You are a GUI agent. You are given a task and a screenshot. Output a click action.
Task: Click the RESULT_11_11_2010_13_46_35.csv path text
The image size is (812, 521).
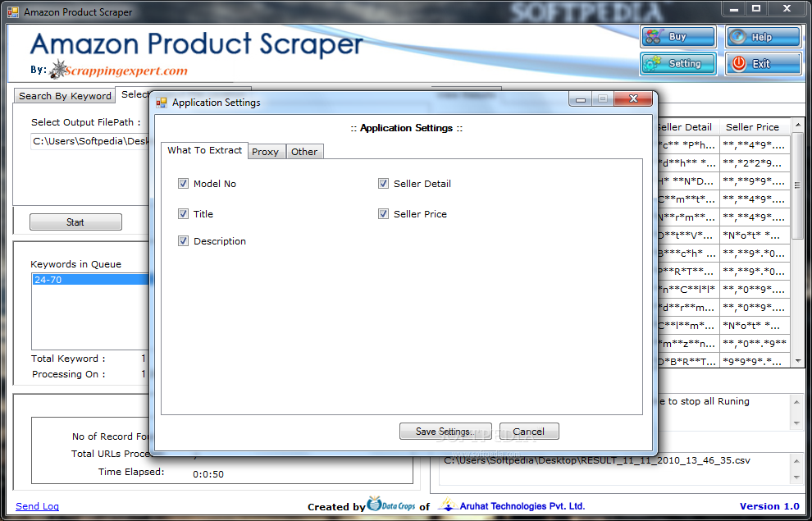click(596, 460)
